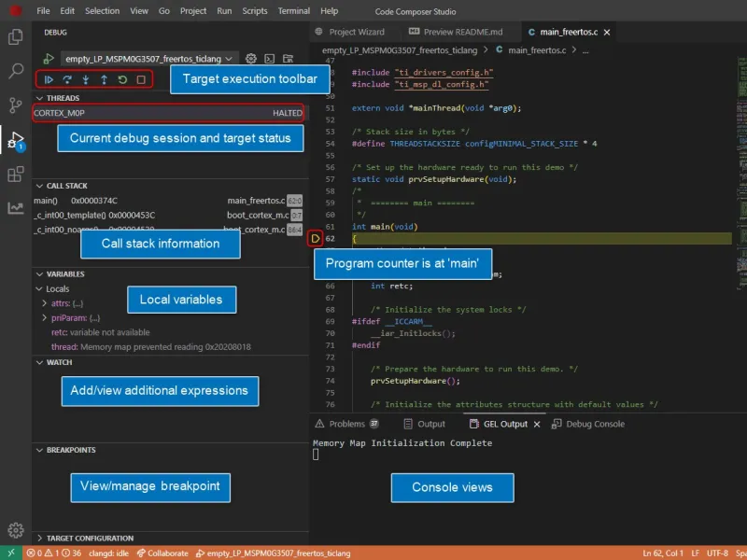The height and width of the screenshot is (560, 747).
Task: Restart the debug session
Action: tap(122, 79)
